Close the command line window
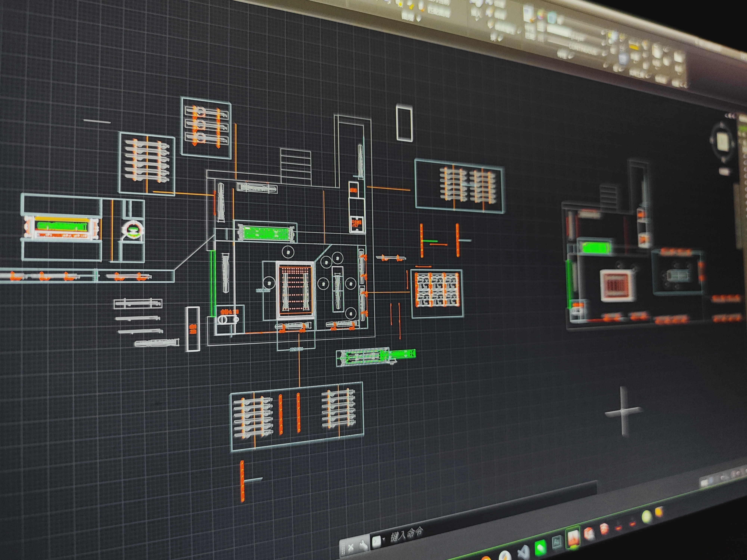The width and height of the screenshot is (747, 560). click(x=351, y=547)
